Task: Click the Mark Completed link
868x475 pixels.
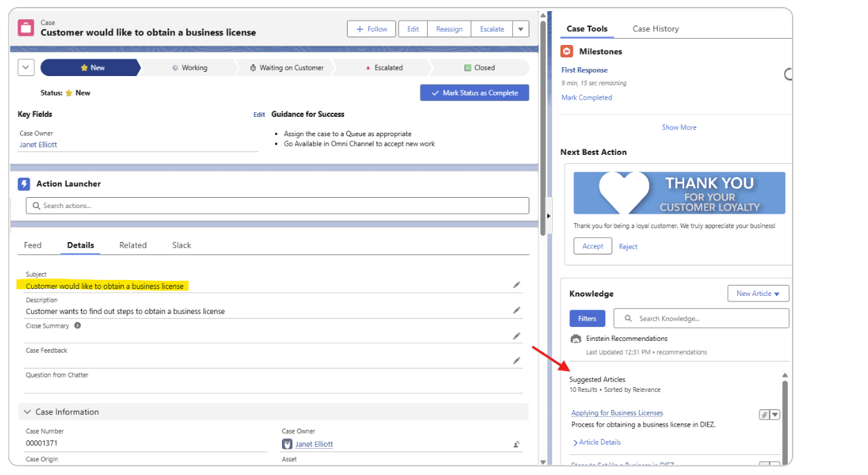Action: point(587,97)
